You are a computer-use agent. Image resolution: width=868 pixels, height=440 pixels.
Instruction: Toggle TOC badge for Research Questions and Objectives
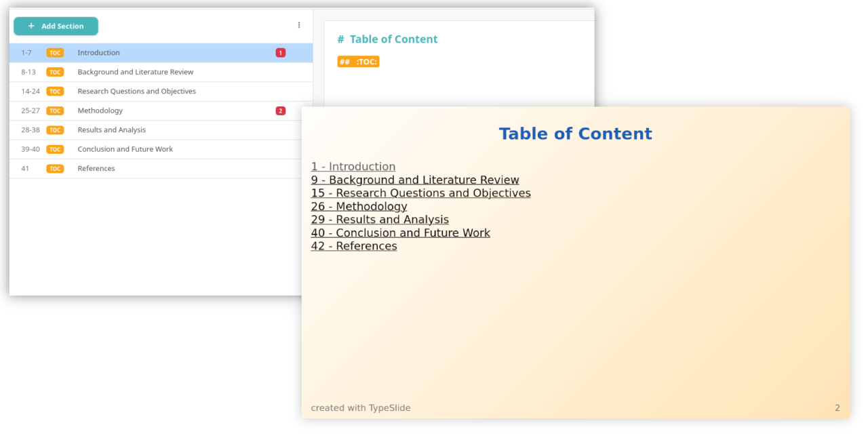[x=55, y=92]
